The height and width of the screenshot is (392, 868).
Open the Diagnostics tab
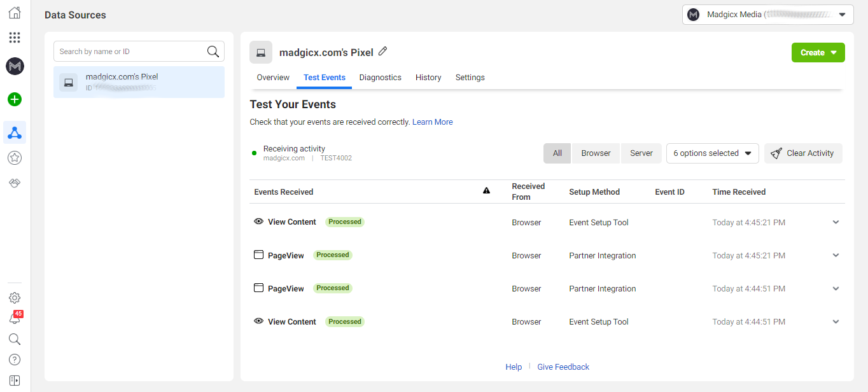[380, 78]
